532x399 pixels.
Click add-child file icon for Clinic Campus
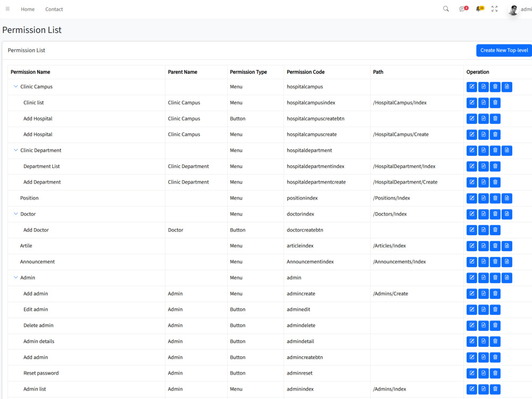(507, 87)
